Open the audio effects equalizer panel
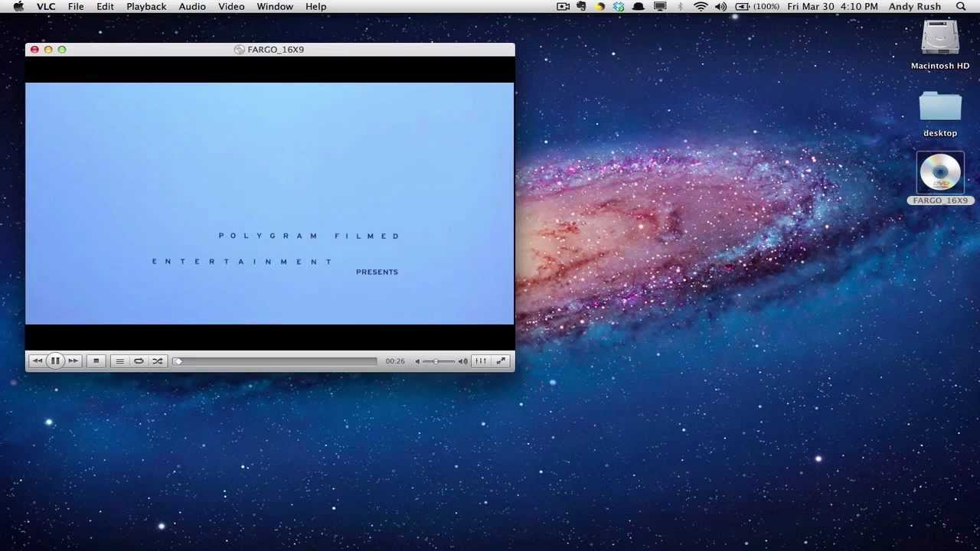 point(480,361)
